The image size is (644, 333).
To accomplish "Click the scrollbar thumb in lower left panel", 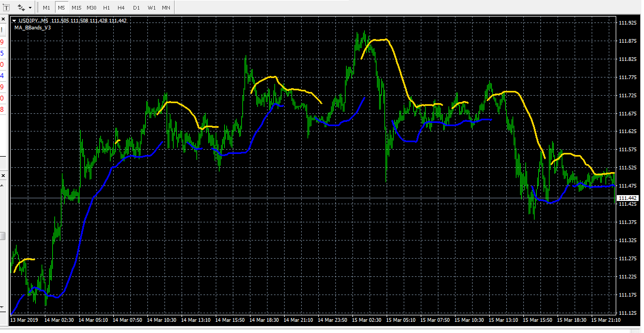I will tap(3, 236).
